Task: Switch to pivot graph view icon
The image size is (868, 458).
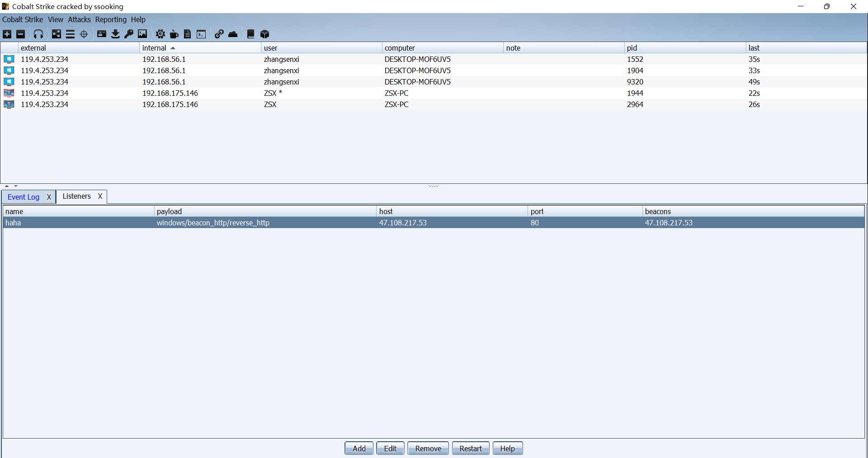Action: pos(57,34)
